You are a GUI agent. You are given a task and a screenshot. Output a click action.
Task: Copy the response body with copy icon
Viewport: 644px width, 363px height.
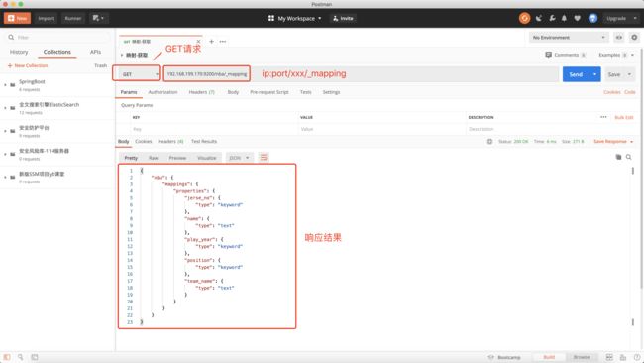618,157
